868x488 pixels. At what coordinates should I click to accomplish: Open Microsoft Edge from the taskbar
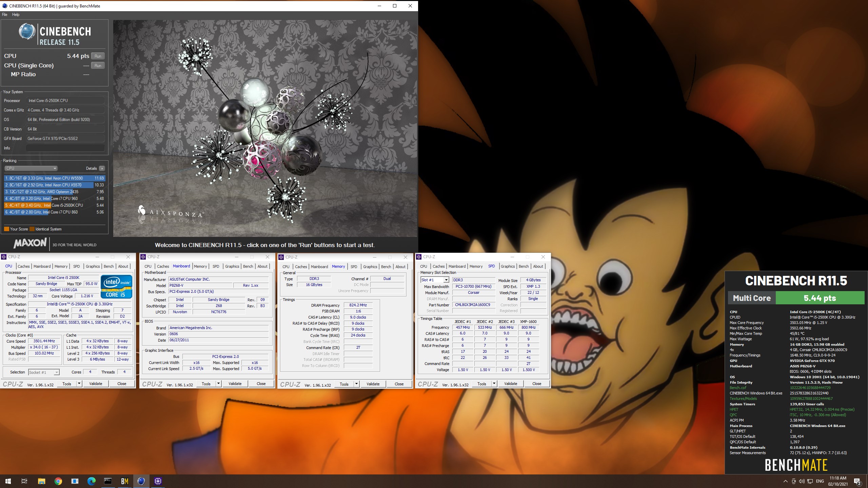91,481
